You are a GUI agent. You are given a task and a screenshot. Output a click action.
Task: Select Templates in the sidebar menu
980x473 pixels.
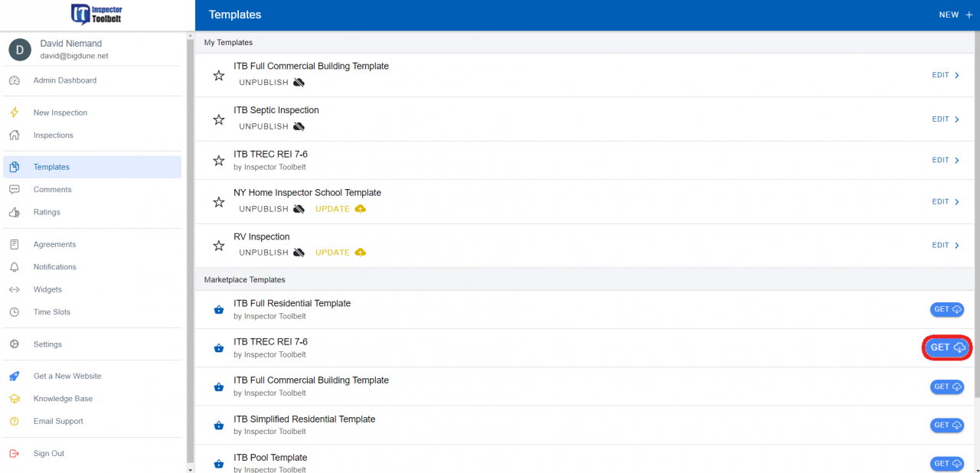click(x=51, y=166)
